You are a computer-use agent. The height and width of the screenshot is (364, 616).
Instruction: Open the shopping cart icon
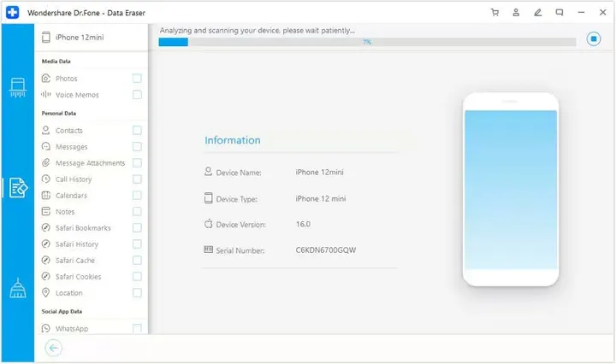(x=495, y=13)
